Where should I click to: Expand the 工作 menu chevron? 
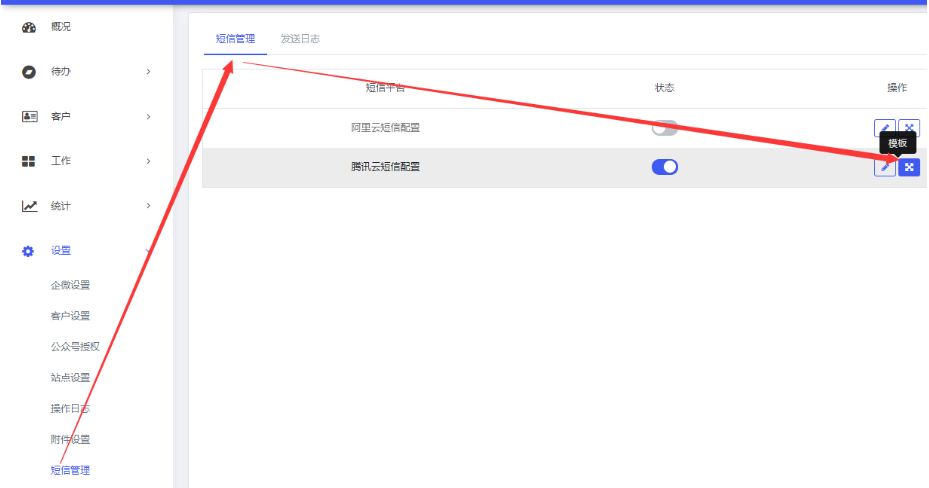[x=148, y=161]
